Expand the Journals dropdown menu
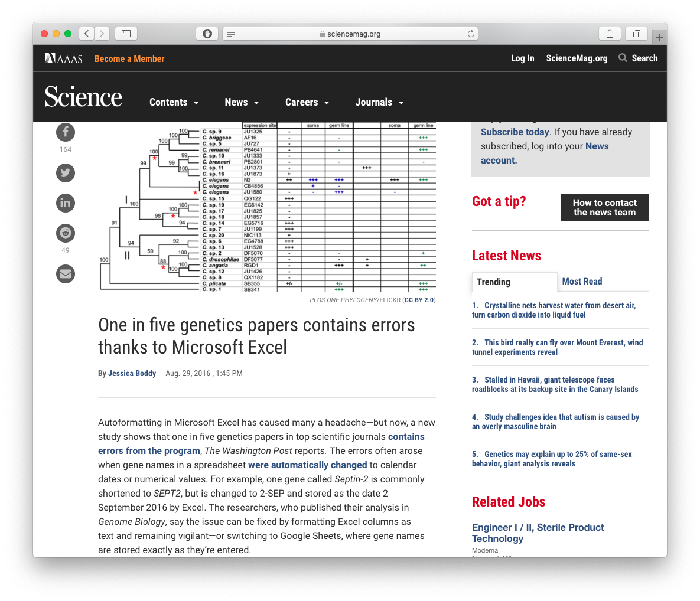Screen dimensions: 700x601 pos(379,102)
